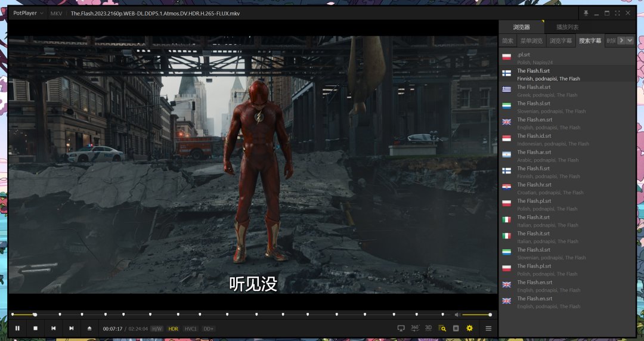Image resolution: width=644 pixels, height=341 pixels.
Task: Open the hamburger menu in control bar
Action: click(488, 328)
